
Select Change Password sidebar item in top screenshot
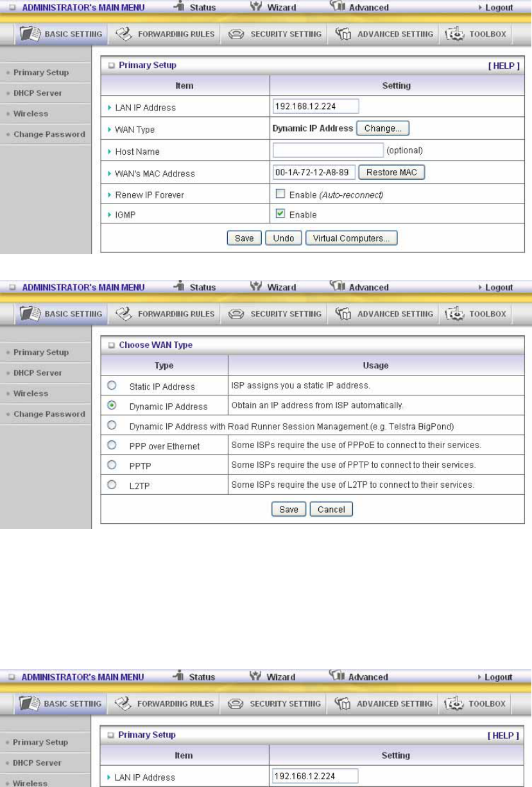tap(49, 134)
